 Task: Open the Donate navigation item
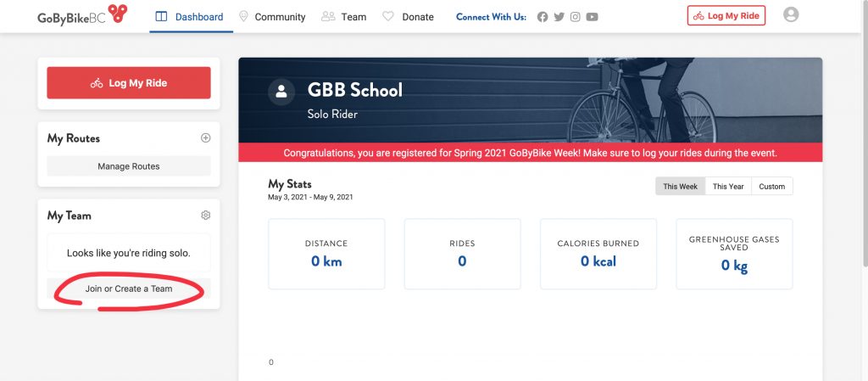[408, 17]
